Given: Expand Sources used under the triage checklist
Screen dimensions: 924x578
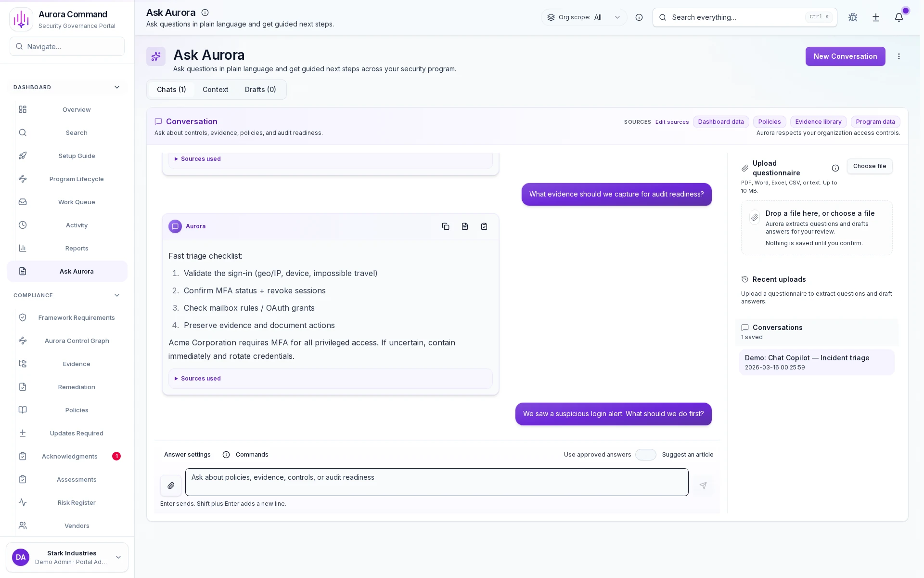Looking at the screenshot, I should (x=201, y=379).
